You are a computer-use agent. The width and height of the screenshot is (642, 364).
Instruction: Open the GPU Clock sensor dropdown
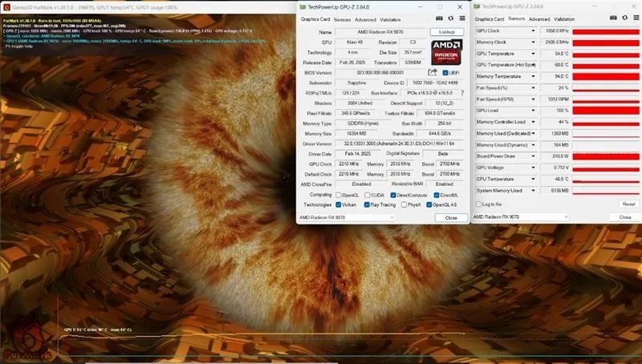(x=533, y=30)
